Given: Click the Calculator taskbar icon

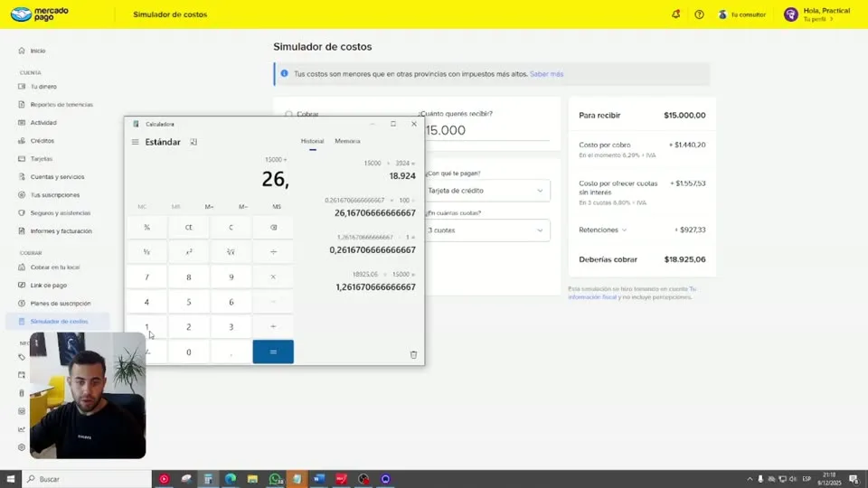Looking at the screenshot, I should (208, 479).
